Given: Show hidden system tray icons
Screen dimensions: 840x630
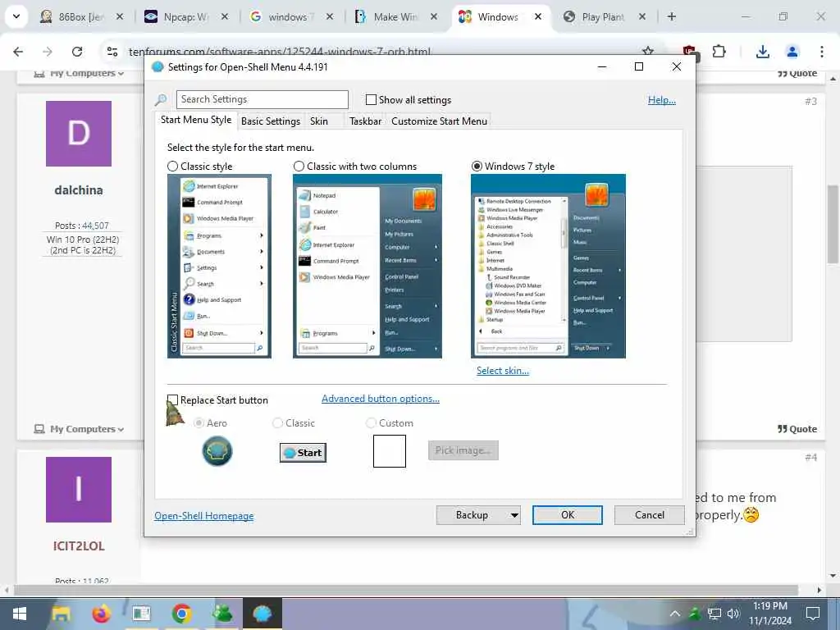Looking at the screenshot, I should pos(675,614).
